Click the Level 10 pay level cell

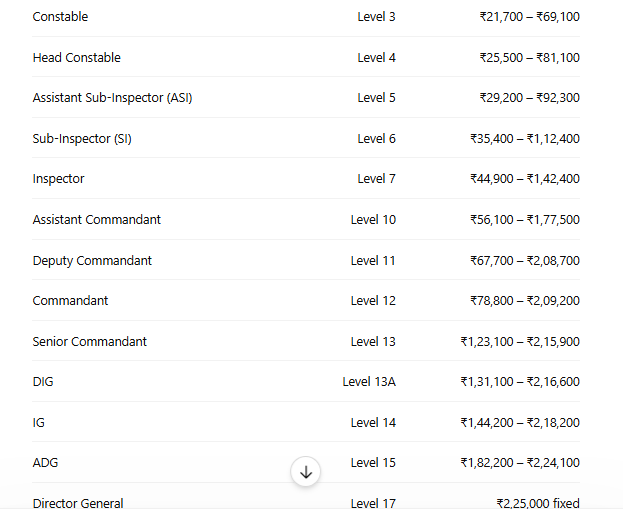pos(373,220)
